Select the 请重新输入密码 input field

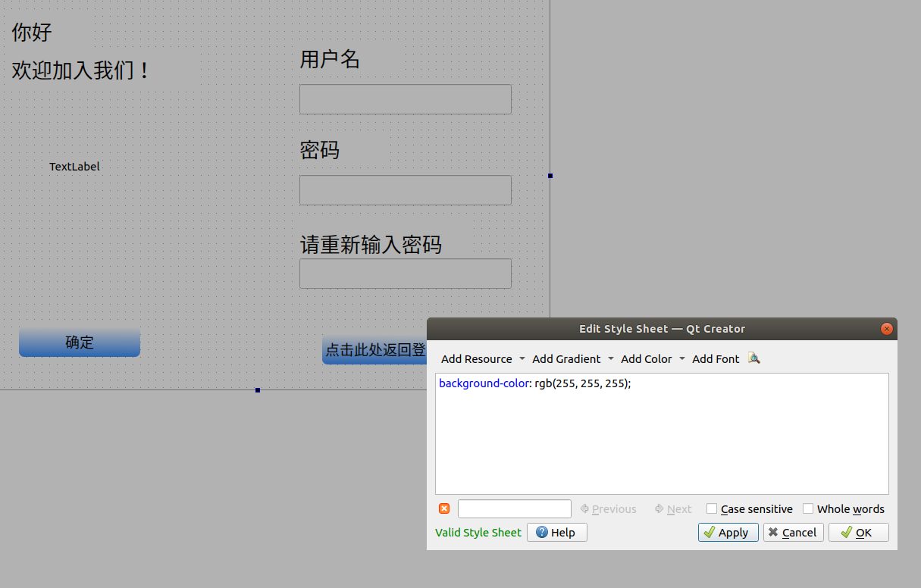click(406, 274)
